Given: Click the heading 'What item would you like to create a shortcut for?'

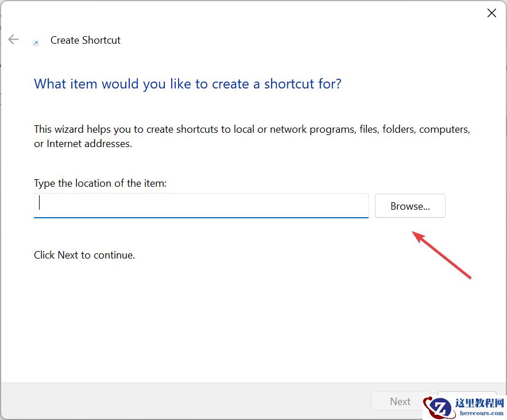Looking at the screenshot, I should tap(188, 84).
